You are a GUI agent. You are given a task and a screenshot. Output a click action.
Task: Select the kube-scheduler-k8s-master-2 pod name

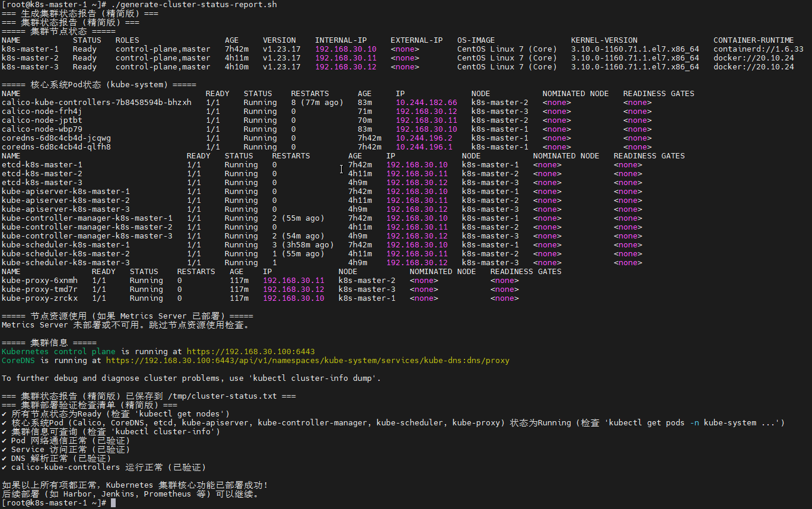[x=66, y=254]
